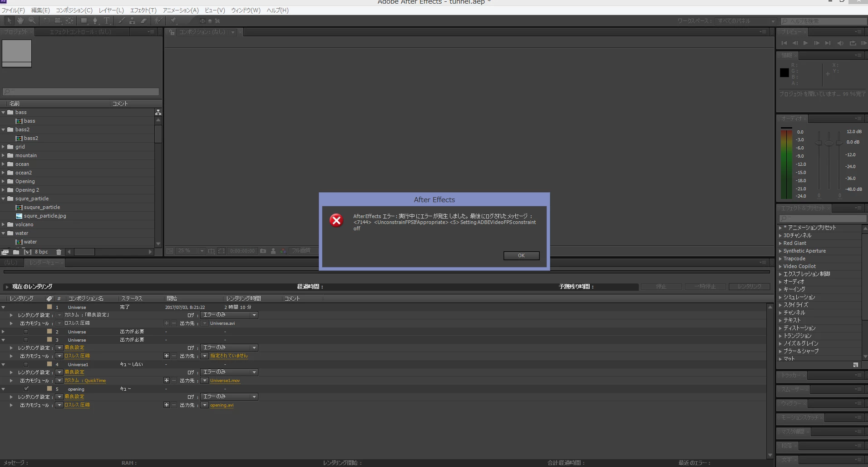Select the Unified Camera tool
The height and width of the screenshot is (467, 868).
coord(58,20)
